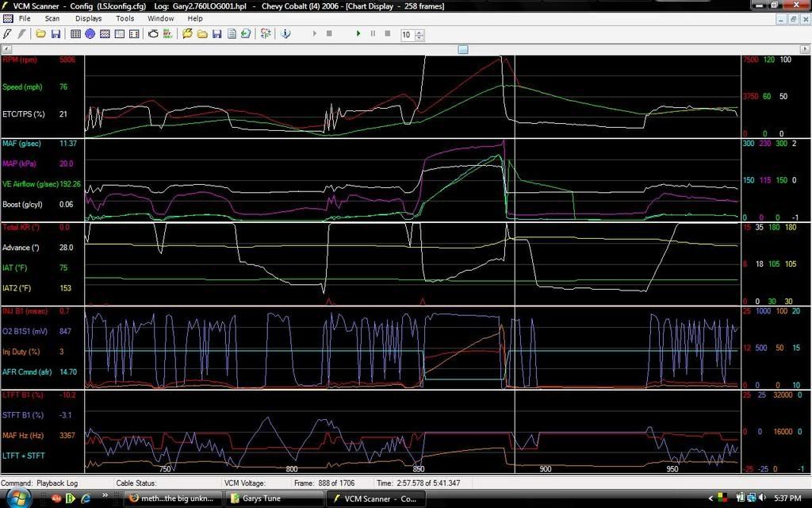Select the blue gauge display icon
Screen dimensions: 812x508
click(90, 34)
